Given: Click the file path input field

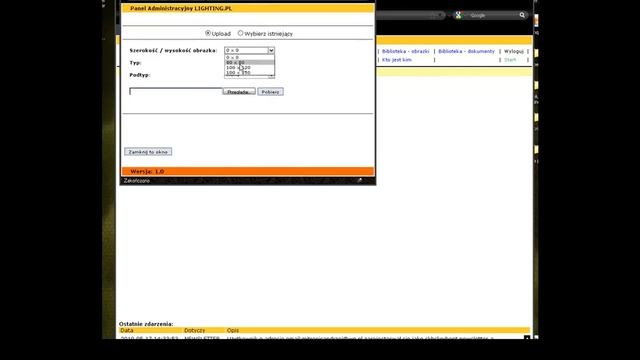Looking at the screenshot, I should pyautogui.click(x=176, y=91).
